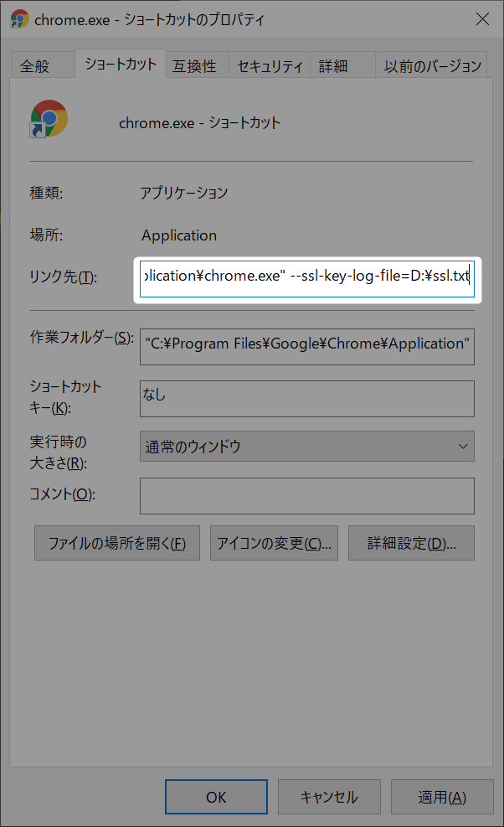The image size is (504, 827).
Task: Open the 以前のバージョン tab
Action: click(431, 66)
